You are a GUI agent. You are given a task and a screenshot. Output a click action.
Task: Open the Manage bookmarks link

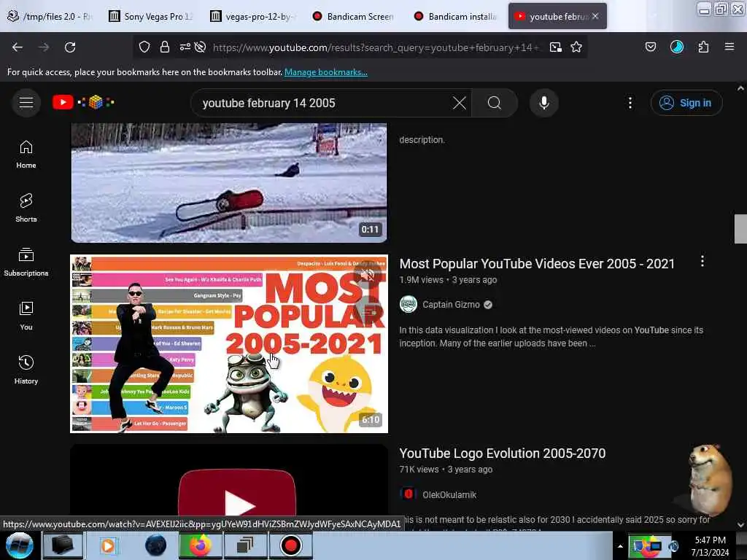326,72
